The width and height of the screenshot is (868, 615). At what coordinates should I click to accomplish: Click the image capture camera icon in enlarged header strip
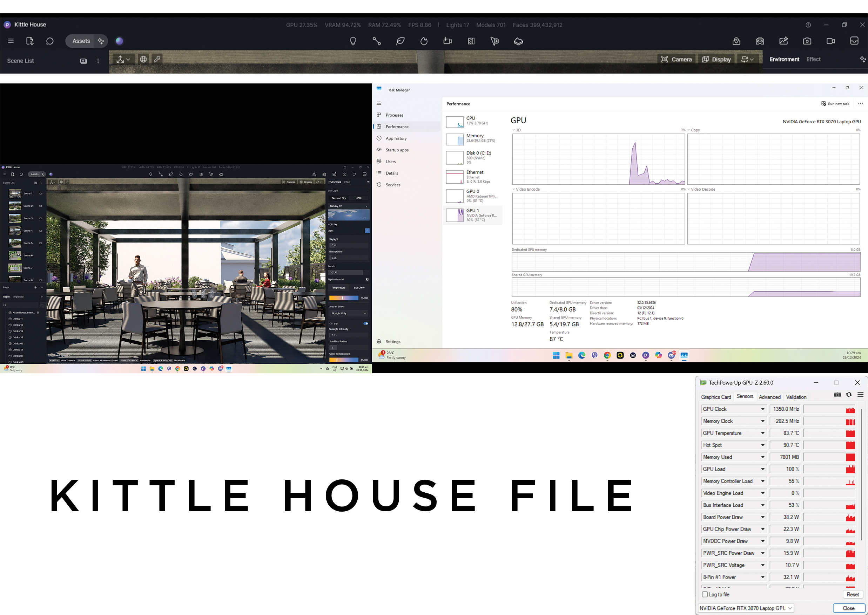tap(807, 41)
